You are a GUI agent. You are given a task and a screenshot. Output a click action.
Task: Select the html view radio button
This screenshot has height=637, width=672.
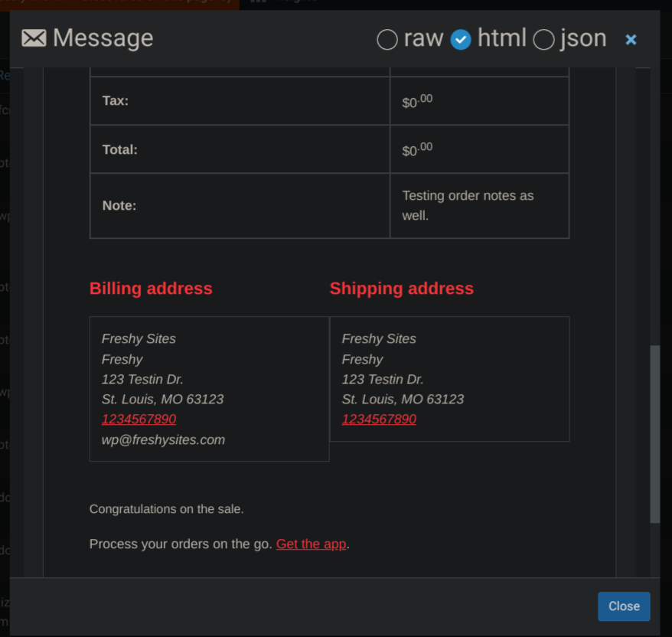tap(460, 38)
